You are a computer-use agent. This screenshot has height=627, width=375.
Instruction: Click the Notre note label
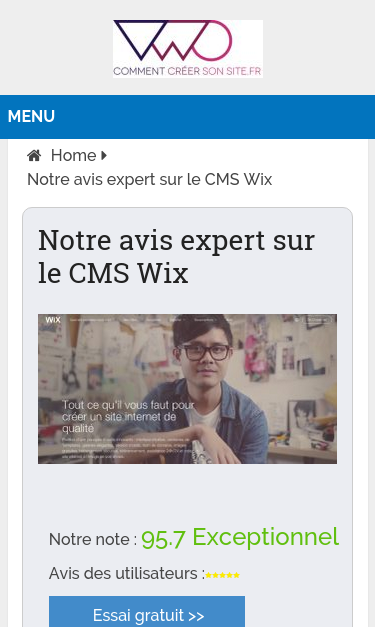tap(93, 539)
